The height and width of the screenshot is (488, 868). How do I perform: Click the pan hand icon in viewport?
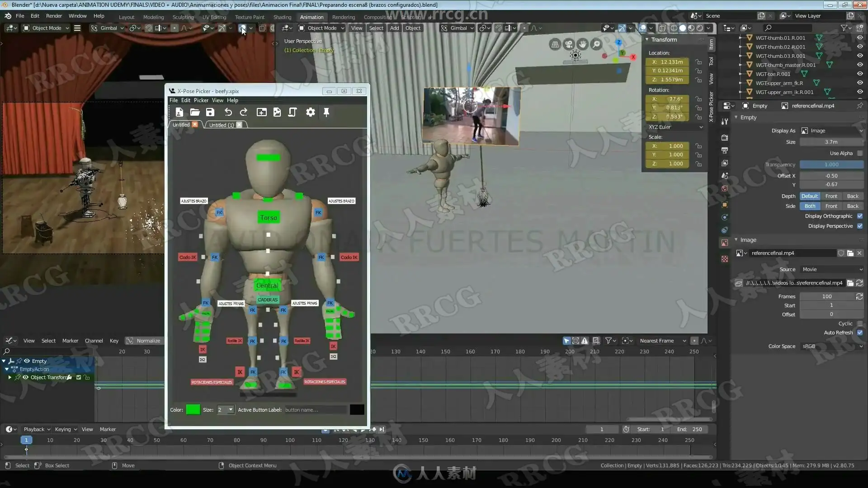click(583, 44)
